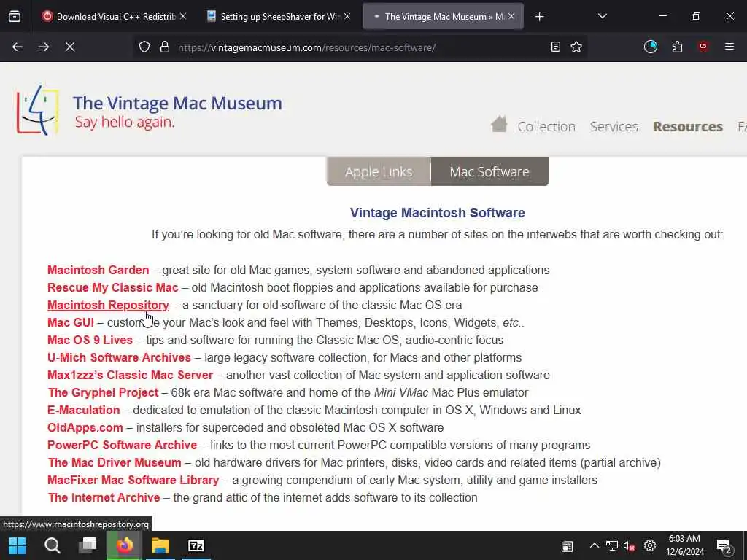Viewport: 747px width, 560px height.
Task: Open Firefox recent browsing view icon
Action: pyautogui.click(x=15, y=17)
